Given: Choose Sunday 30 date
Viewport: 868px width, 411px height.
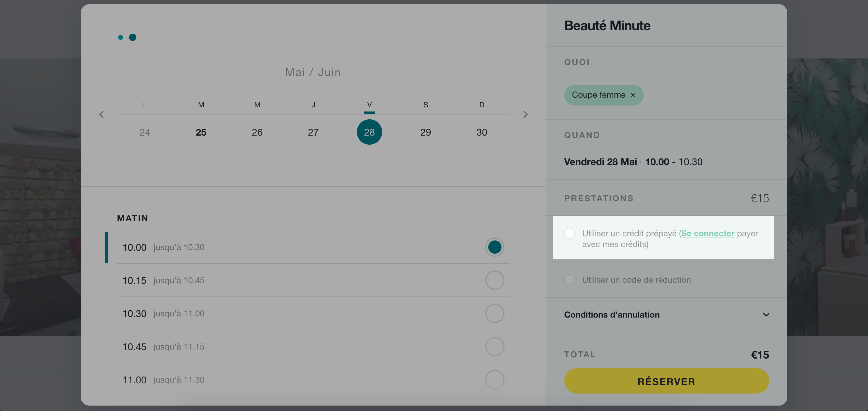Looking at the screenshot, I should coord(482,132).
